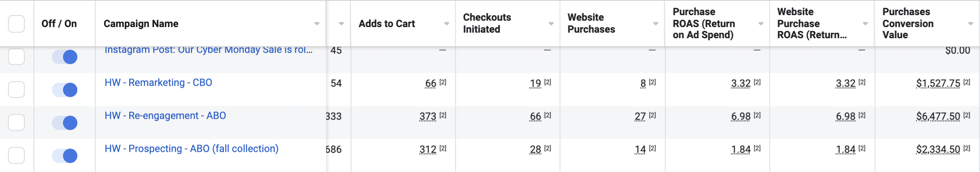
Task: Turn off the HW - Remarketing - CBO campaign toggle
Action: point(65,90)
